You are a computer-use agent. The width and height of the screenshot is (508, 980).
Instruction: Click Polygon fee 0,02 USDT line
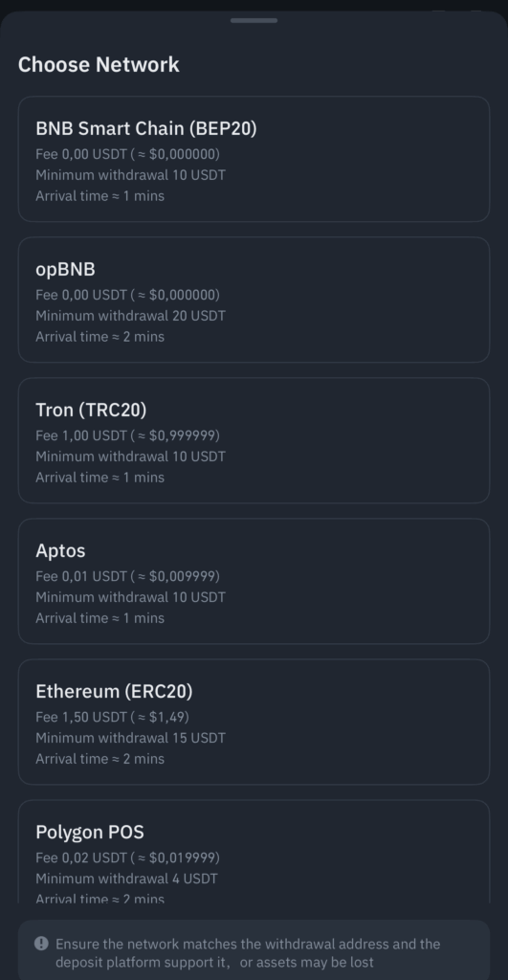(x=127, y=857)
